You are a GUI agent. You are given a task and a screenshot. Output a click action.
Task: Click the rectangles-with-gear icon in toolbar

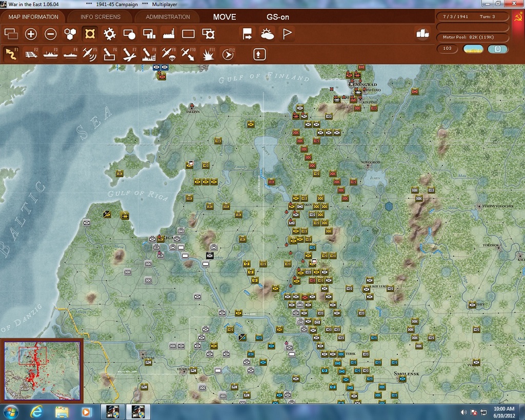pyautogui.click(x=208, y=34)
